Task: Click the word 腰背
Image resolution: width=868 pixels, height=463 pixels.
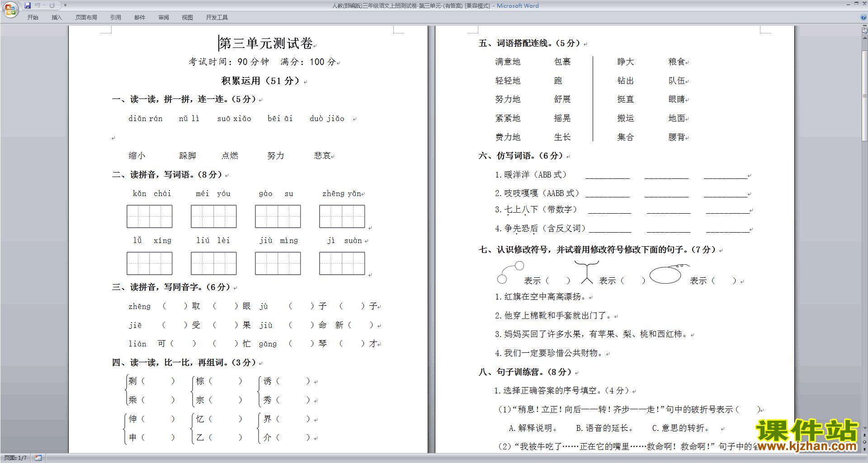Action: [677, 137]
